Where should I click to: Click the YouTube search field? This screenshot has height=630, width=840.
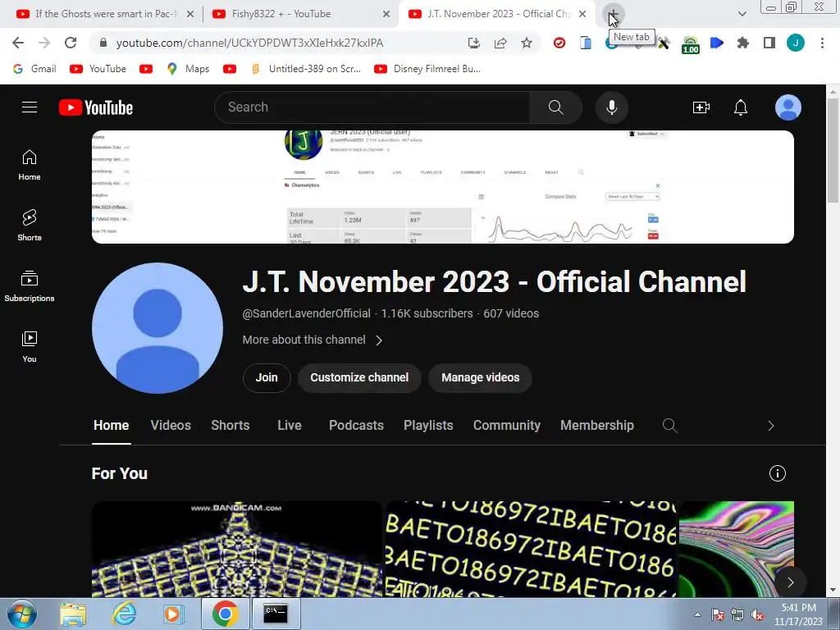coord(372,107)
